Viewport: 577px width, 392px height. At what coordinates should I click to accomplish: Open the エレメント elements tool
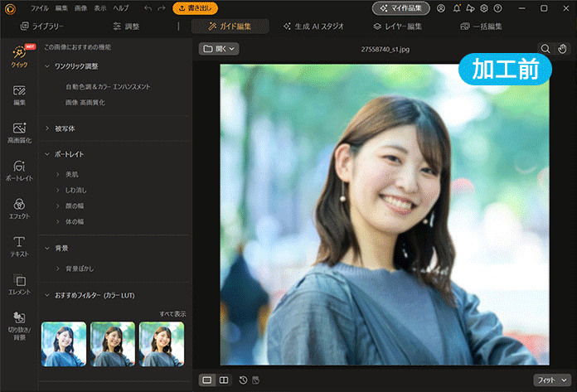(x=19, y=284)
